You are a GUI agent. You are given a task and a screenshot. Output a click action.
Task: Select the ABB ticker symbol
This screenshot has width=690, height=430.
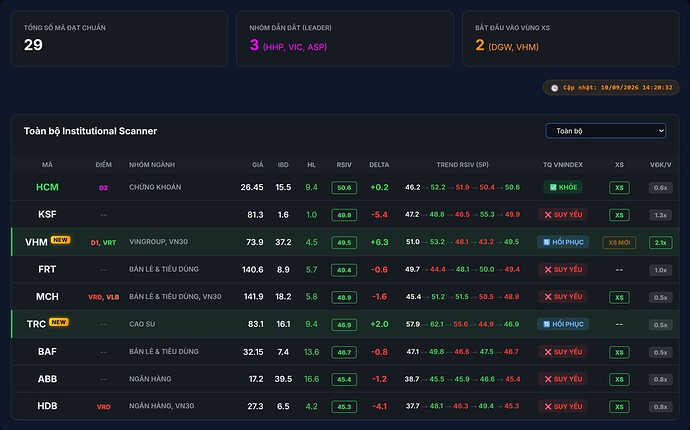47,379
